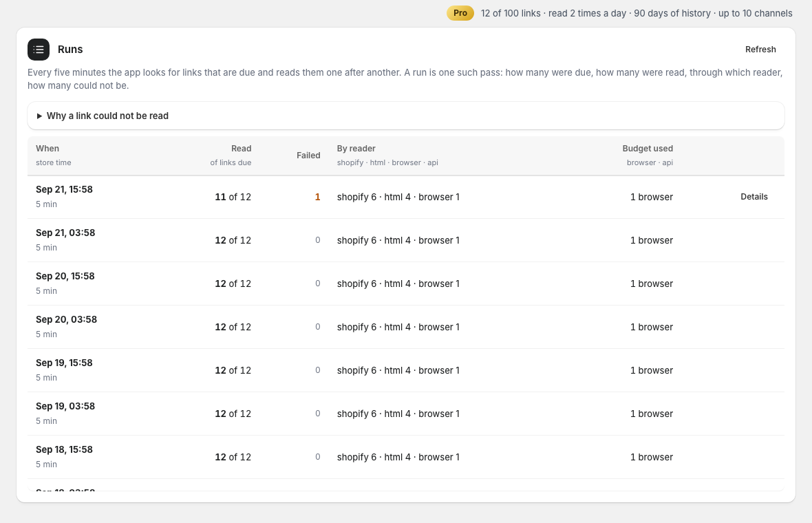Viewport: 812px width, 523px height.
Task: Expand "Why a link could not be read"
Action: tap(406, 116)
